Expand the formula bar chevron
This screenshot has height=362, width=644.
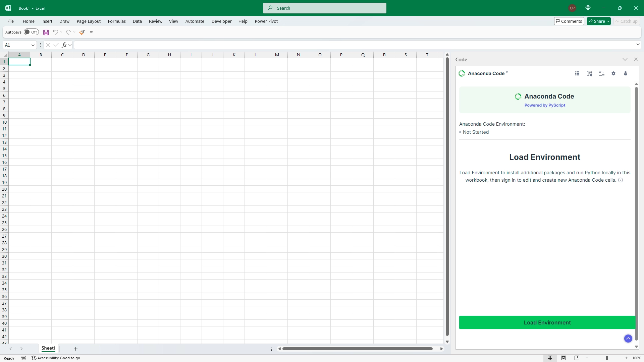pos(638,45)
